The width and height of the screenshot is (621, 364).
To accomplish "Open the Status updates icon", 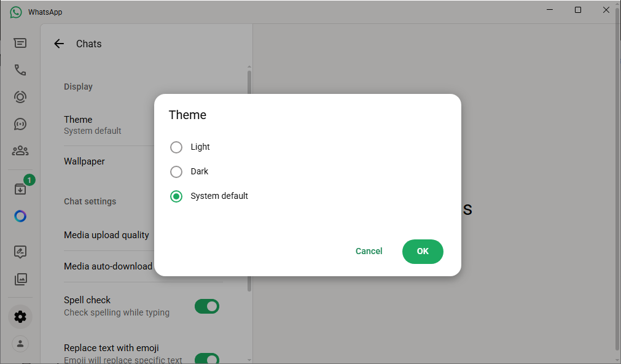I will pyautogui.click(x=20, y=97).
